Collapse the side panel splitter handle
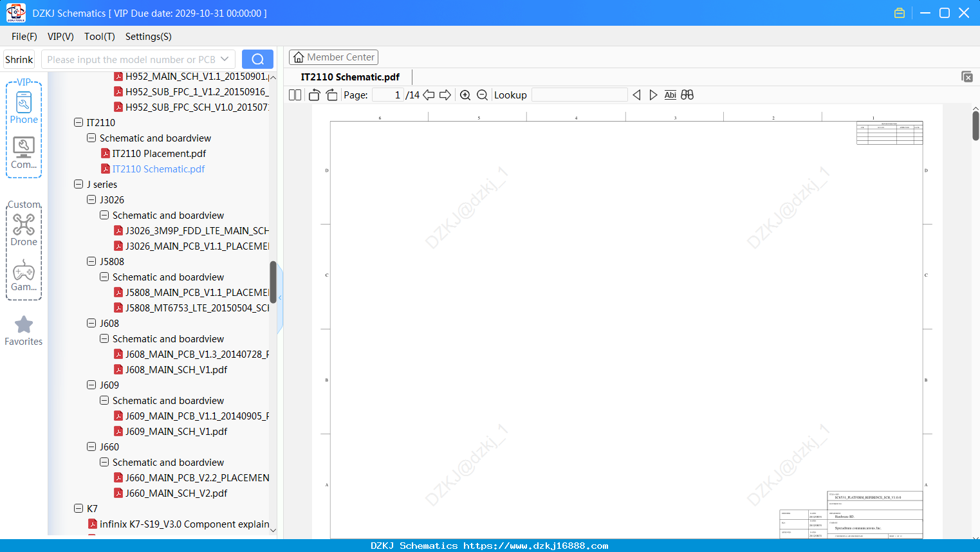 280,298
